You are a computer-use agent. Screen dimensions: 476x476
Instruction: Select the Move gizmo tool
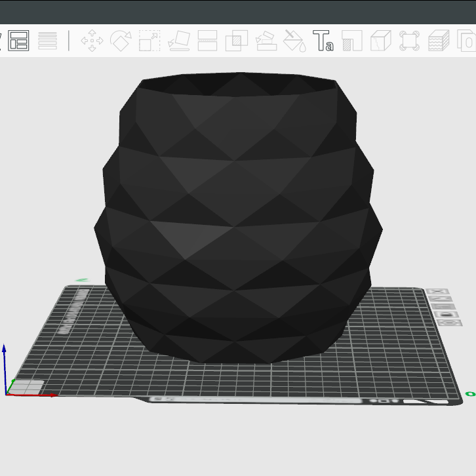[92, 41]
